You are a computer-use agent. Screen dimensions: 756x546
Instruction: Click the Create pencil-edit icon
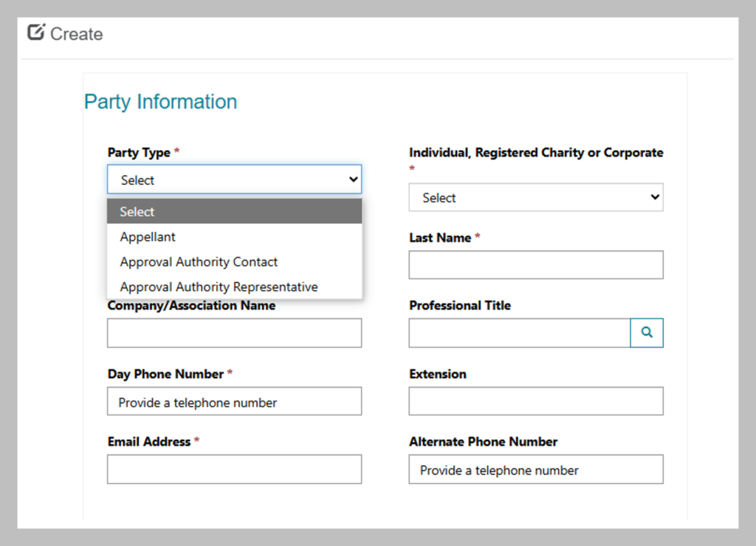[36, 33]
